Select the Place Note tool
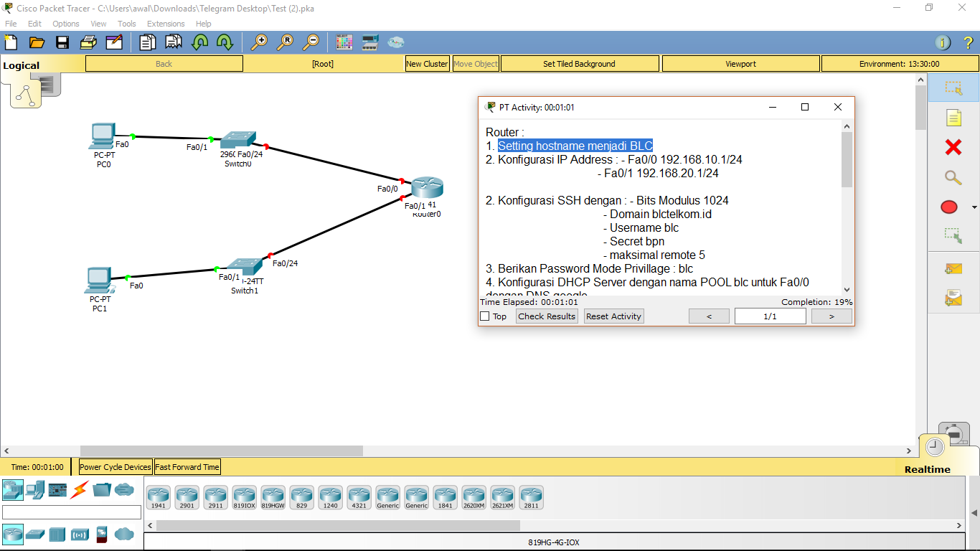The width and height of the screenshot is (980, 551). 952,118
